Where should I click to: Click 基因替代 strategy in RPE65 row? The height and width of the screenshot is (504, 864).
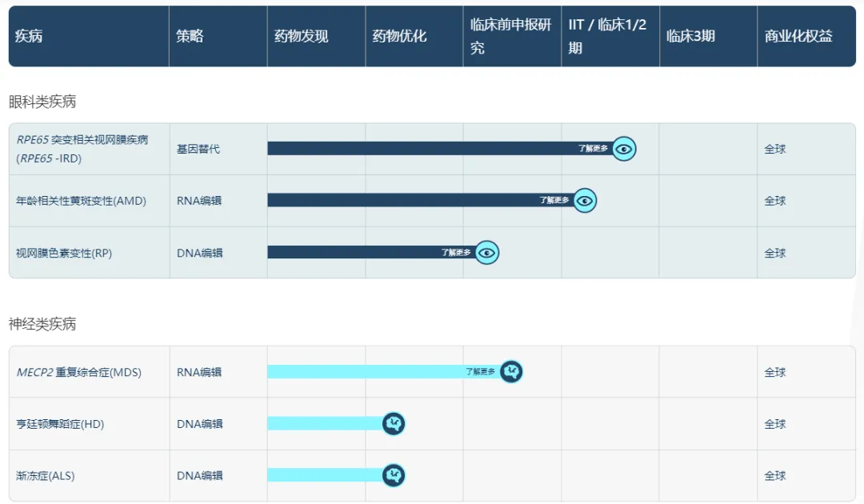coord(198,149)
